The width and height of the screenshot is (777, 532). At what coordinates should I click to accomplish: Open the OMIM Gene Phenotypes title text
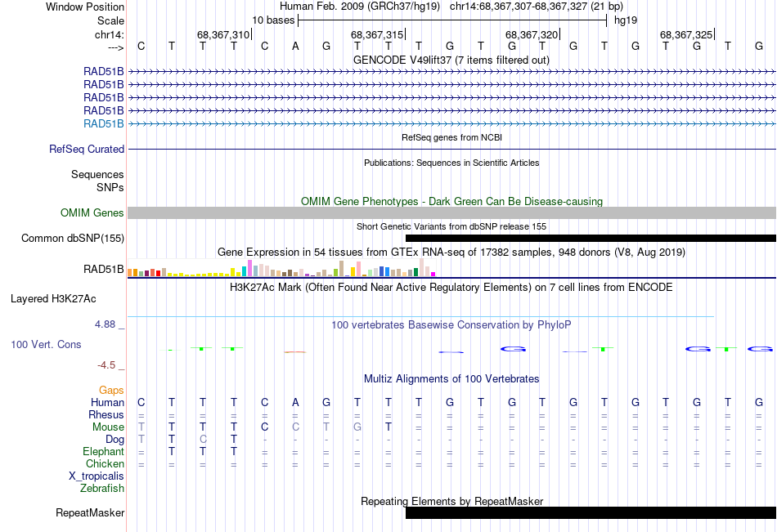click(x=451, y=201)
